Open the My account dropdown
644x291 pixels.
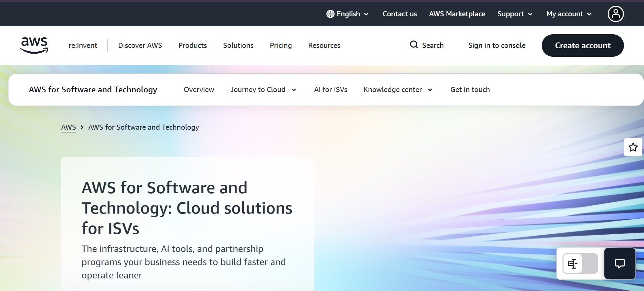pos(569,14)
